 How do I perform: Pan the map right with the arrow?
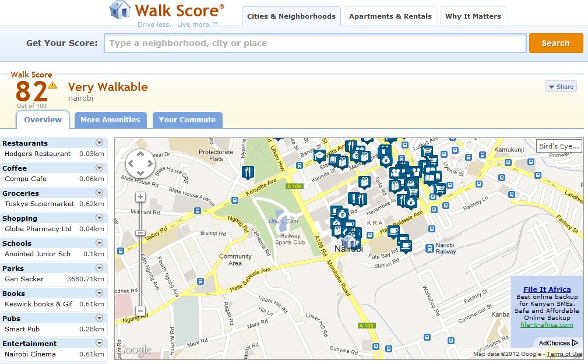click(x=150, y=164)
